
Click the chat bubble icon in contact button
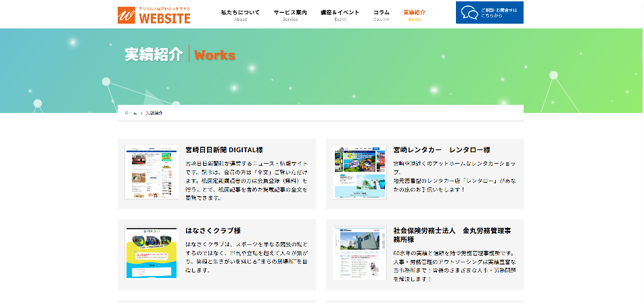point(469,12)
